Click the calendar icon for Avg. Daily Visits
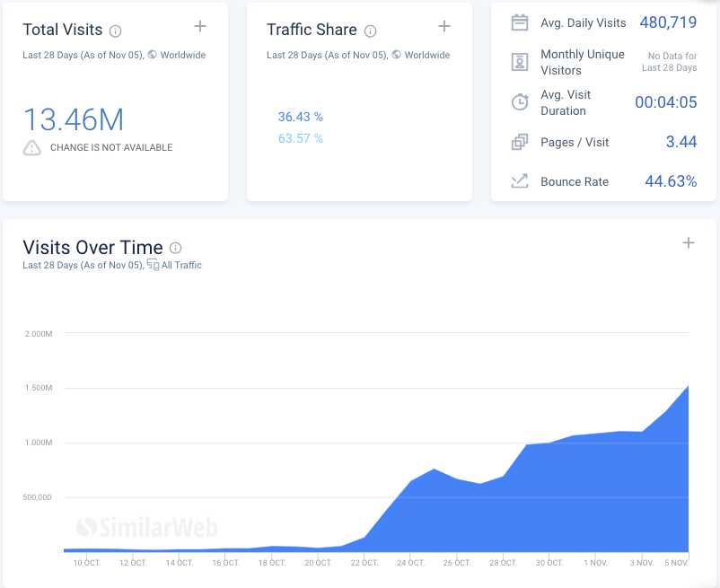 [520, 22]
